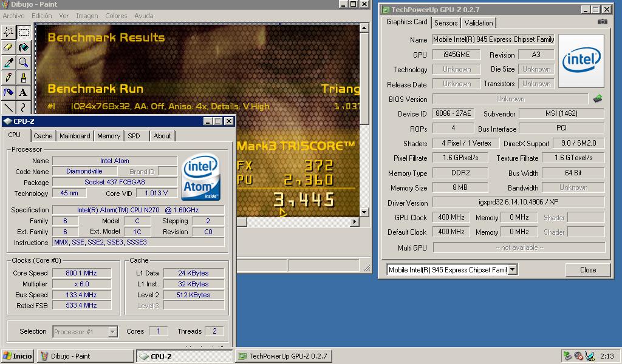Click the third system tray icon
The height and width of the screenshot is (364, 622).
[x=589, y=356]
